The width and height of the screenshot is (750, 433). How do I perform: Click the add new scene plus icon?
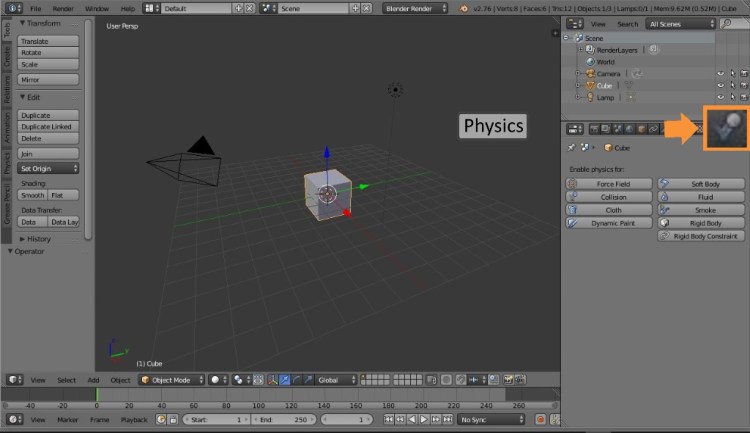tap(355, 8)
